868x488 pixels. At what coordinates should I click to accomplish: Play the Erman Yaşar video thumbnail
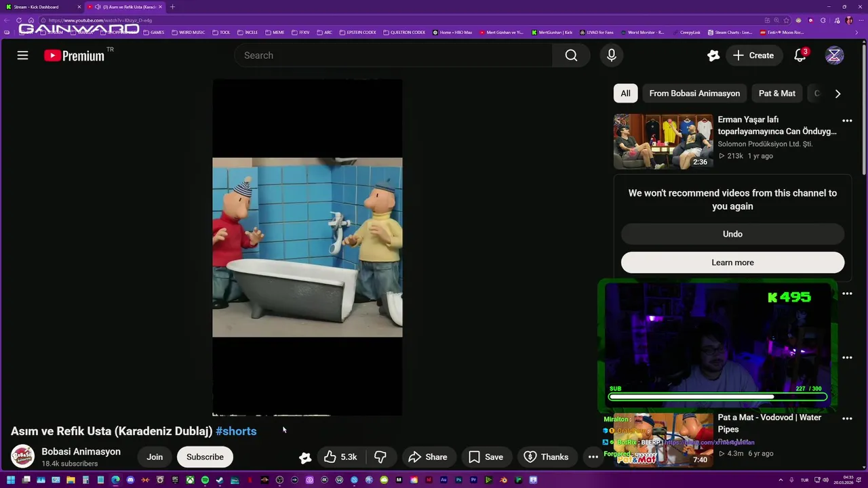[663, 141]
